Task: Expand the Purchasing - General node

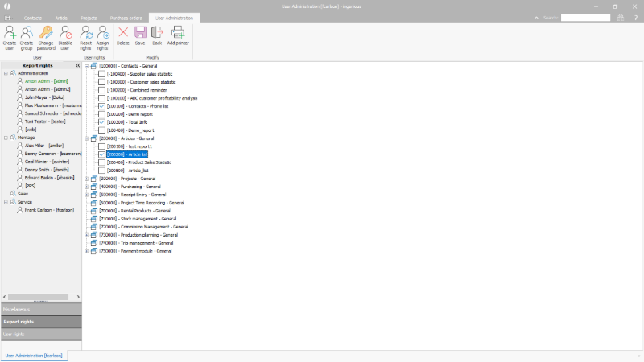Action: coord(87,187)
